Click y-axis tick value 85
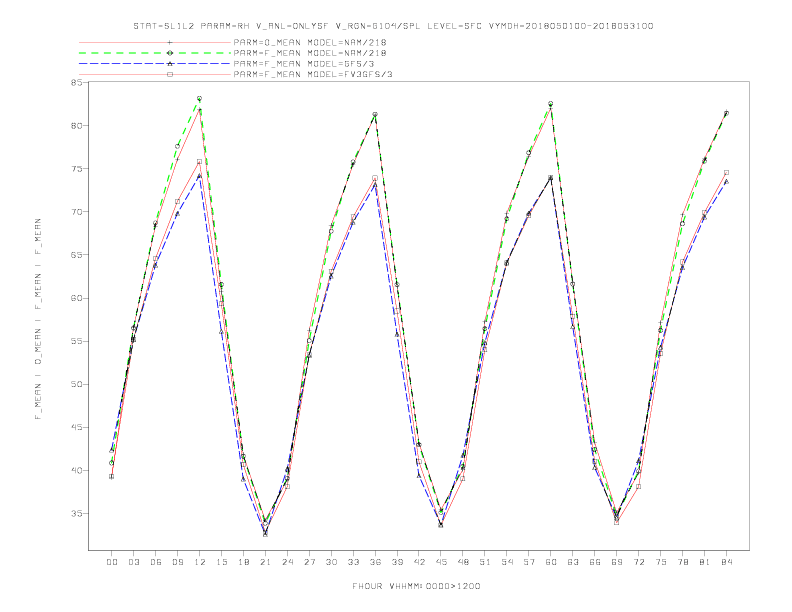792x612 pixels. [76, 83]
